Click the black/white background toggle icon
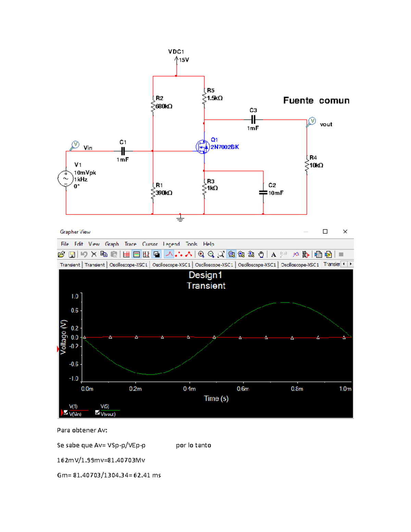This screenshot has width=411, height=532. [x=157, y=254]
